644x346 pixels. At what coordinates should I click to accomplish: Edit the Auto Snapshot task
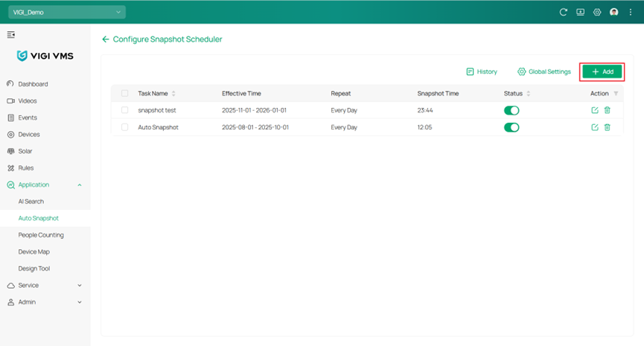coord(595,127)
